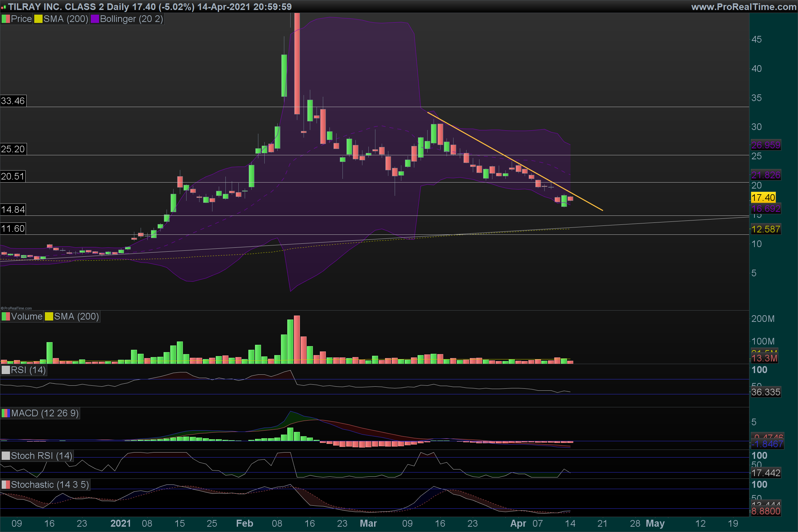Click the red-green Volume legend icon
The height and width of the screenshot is (532, 798).
point(6,317)
